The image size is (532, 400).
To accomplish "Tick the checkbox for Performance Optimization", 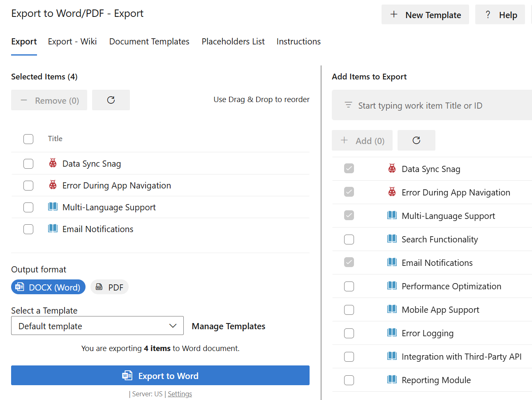I will tap(349, 286).
